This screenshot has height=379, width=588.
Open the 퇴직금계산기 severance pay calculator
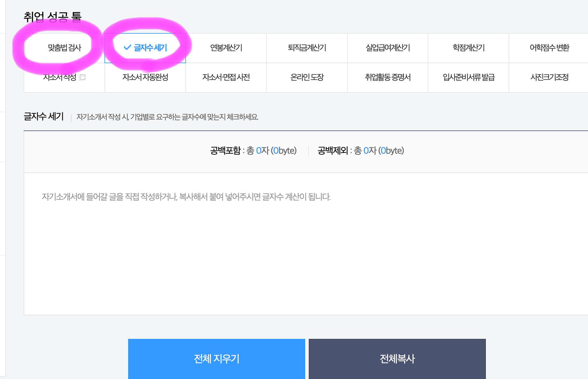307,48
